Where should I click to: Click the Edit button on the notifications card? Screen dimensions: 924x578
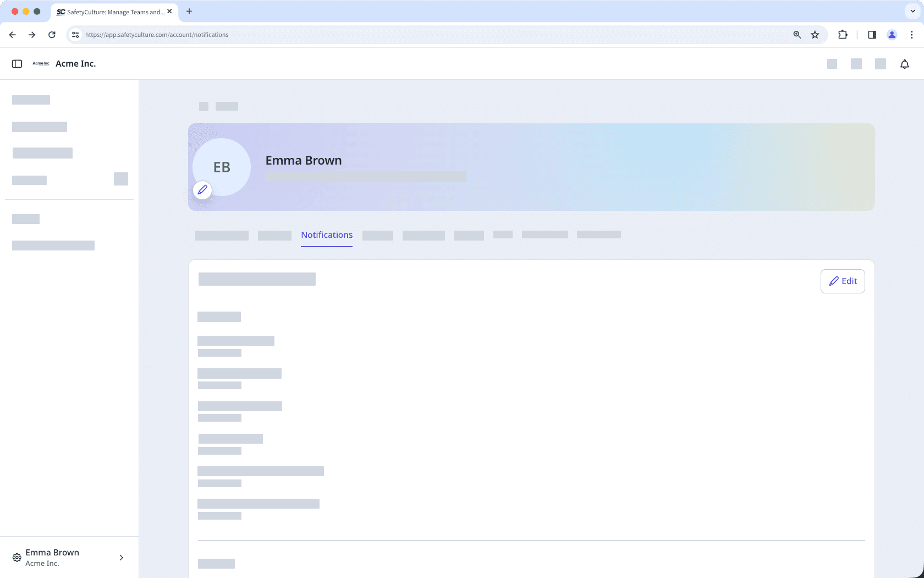point(843,281)
